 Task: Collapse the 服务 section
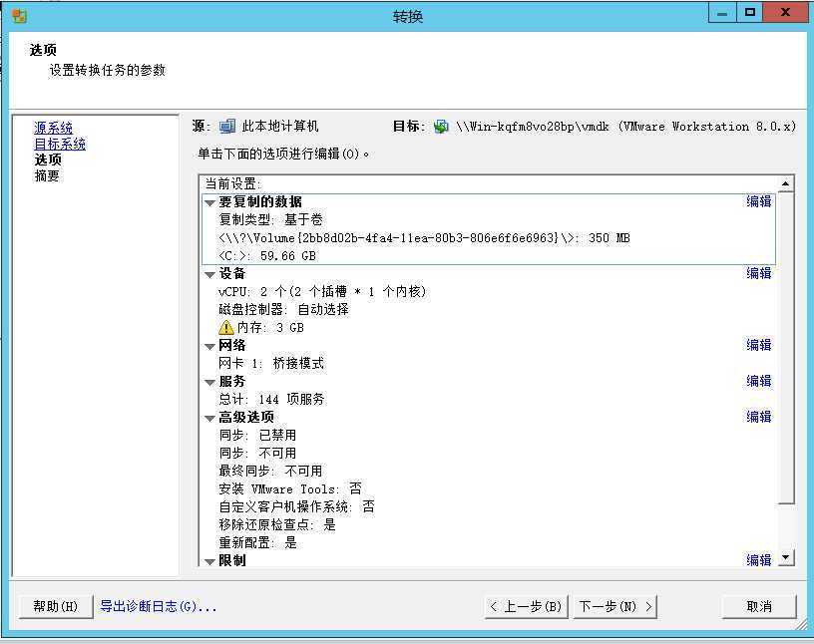[x=209, y=383]
